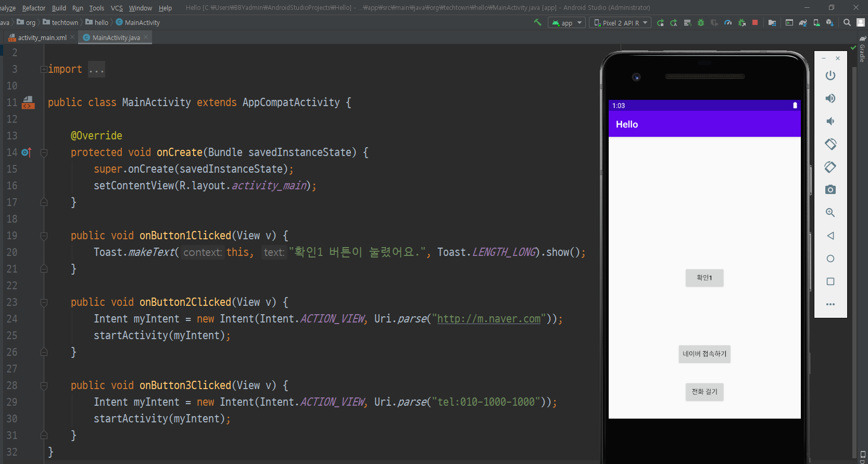This screenshot has width=868, height=464.
Task: Tap the 전화 걸기 button in the emulator
Action: click(x=705, y=392)
